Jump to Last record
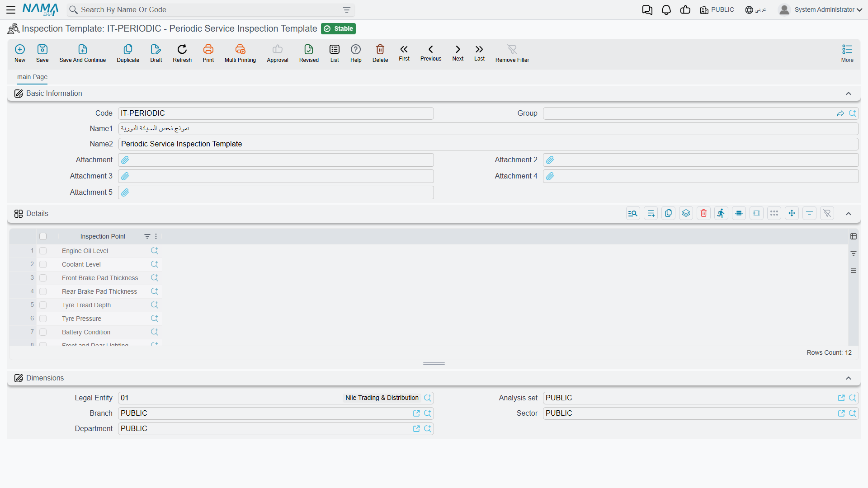 tap(479, 52)
